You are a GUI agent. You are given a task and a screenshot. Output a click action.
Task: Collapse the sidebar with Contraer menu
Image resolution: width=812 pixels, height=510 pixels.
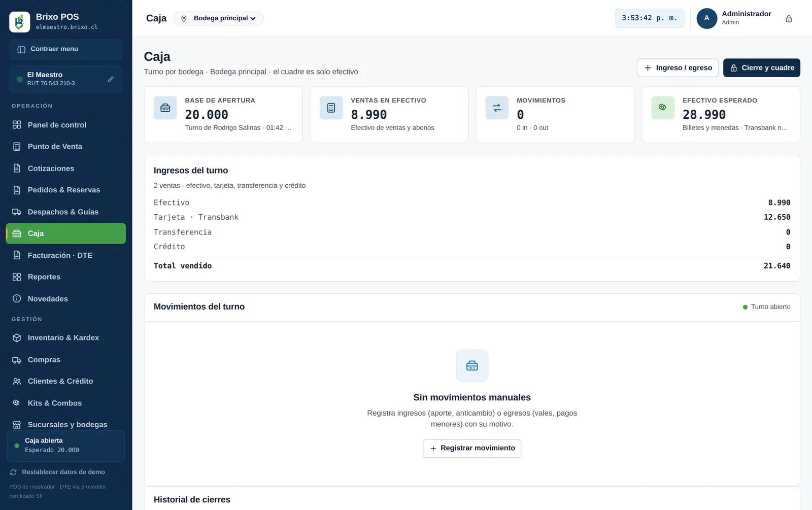65,49
